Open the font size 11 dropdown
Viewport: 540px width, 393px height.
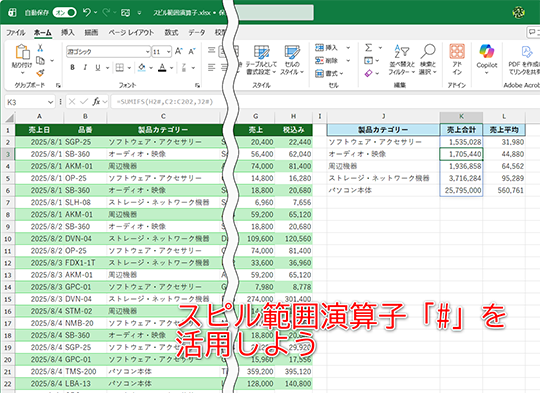(x=168, y=52)
